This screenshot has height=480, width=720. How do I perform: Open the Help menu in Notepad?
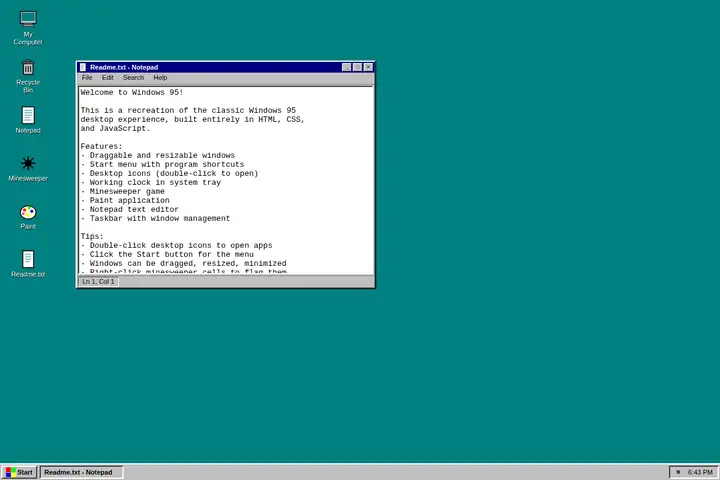(160, 78)
